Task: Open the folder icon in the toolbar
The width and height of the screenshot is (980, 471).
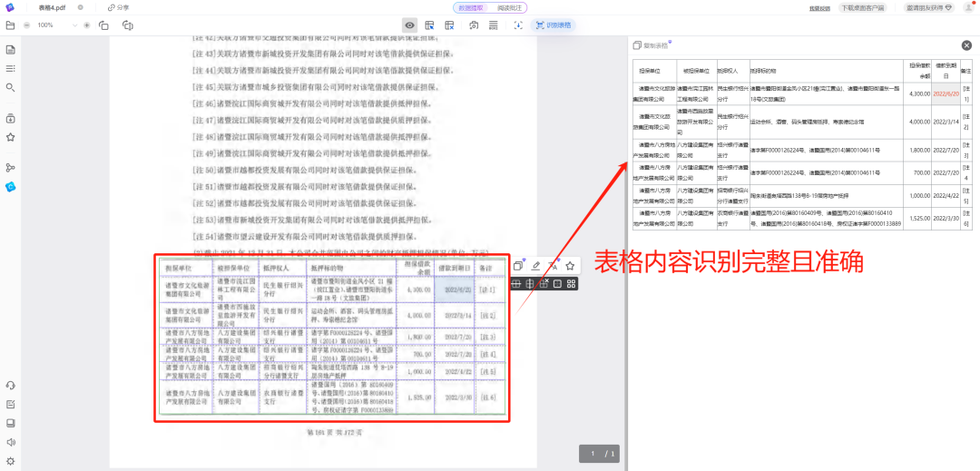Action: click(10, 25)
